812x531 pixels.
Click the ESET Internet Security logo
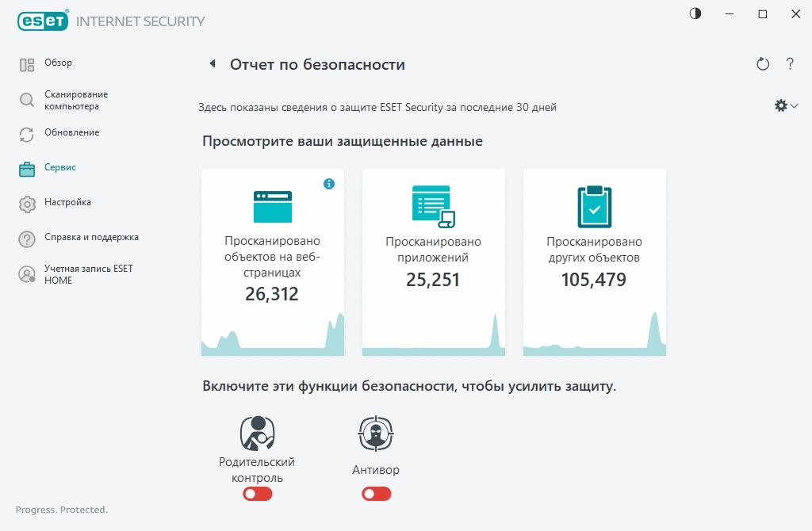[x=111, y=21]
